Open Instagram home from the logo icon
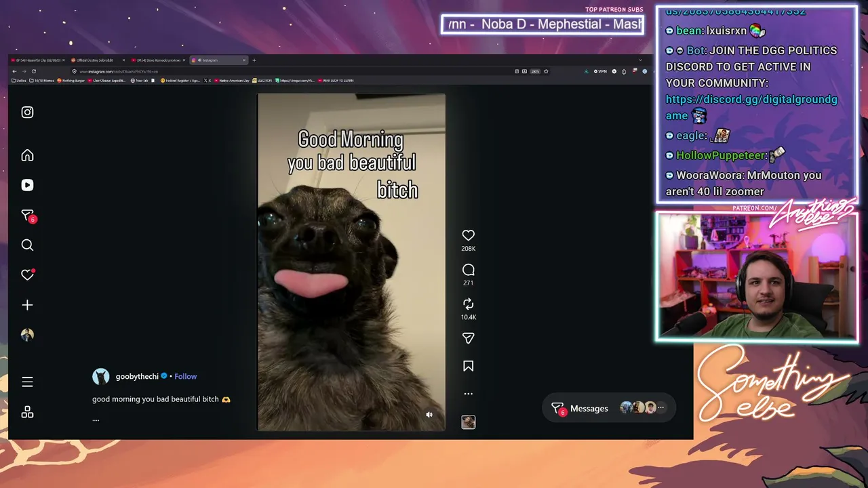 tap(27, 113)
